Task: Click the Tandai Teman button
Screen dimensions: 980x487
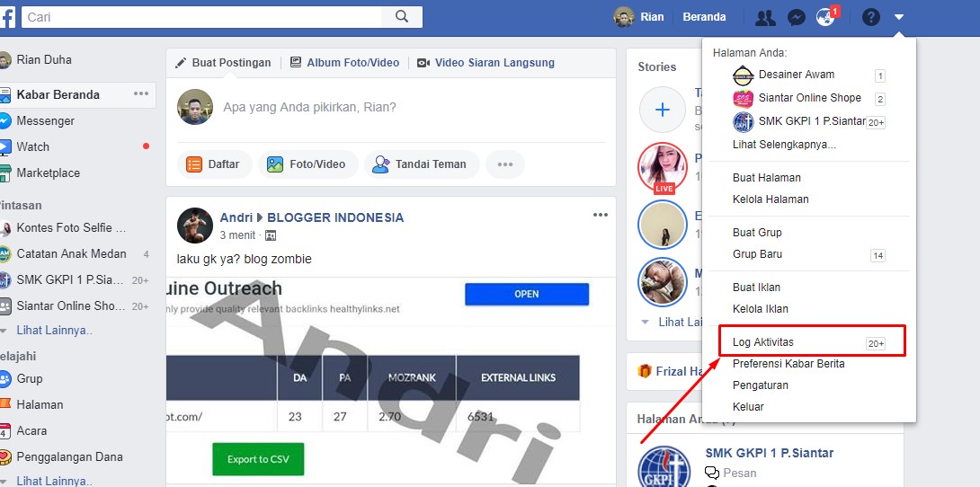Action: tap(422, 164)
